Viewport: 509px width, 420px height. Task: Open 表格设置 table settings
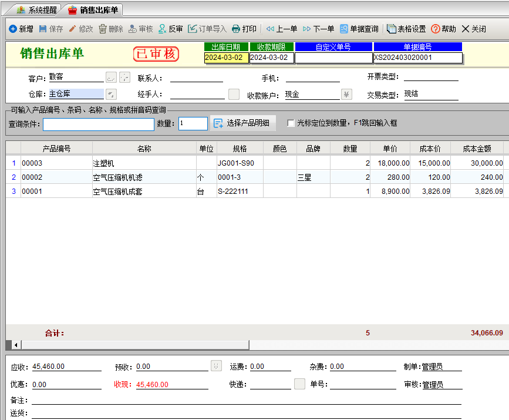406,29
